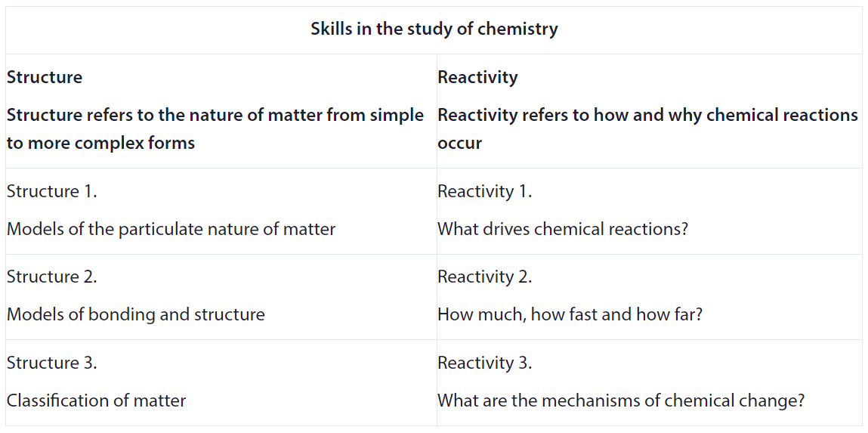Click the 'Reactivity 1.' label
Viewport: 868px width, 433px height.
click(485, 192)
